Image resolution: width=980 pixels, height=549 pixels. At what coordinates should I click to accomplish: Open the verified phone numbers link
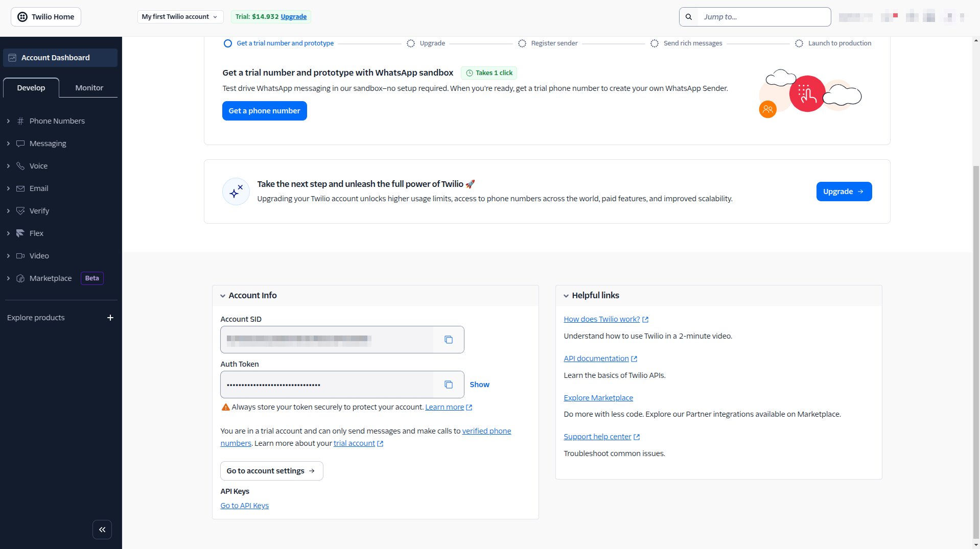pos(486,431)
